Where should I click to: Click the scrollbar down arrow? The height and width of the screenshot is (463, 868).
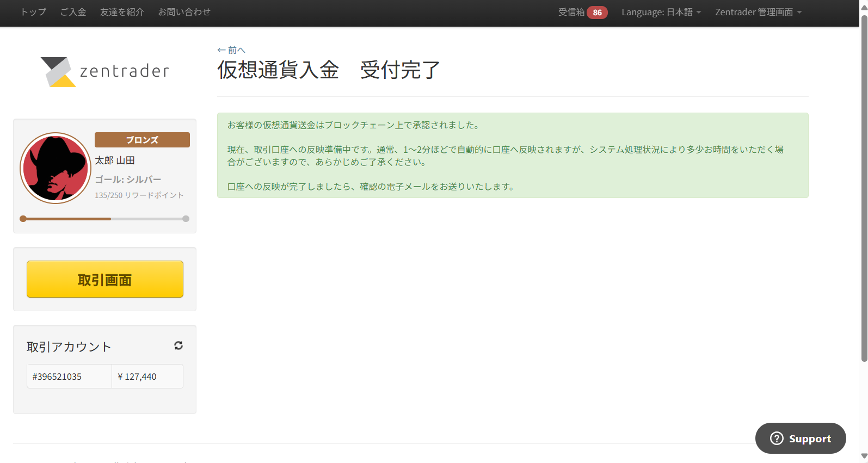[864, 456]
